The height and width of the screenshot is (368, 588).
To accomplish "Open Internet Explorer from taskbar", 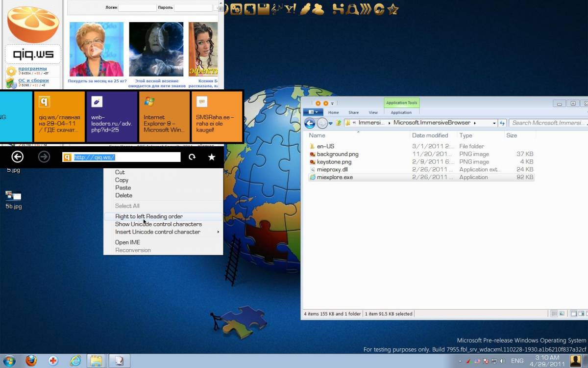I will point(75,361).
